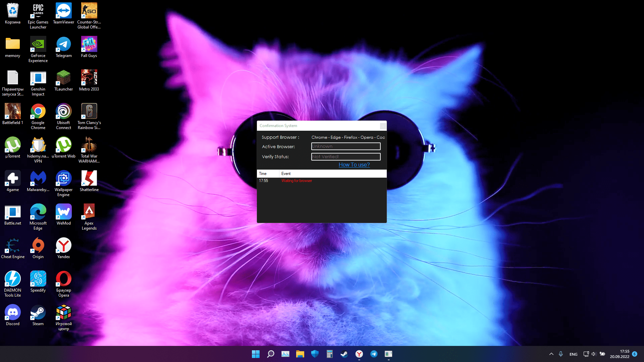The width and height of the screenshot is (644, 362).
Task: Select the 17:55 time cell
Action: (x=263, y=181)
